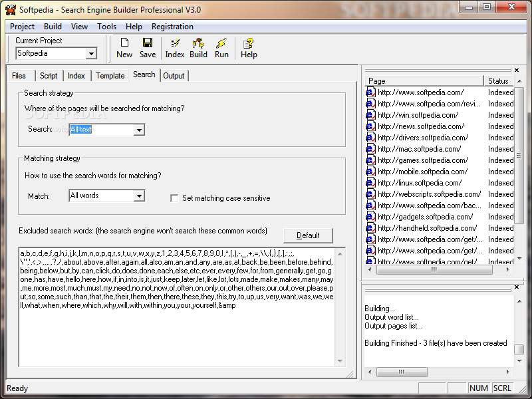This screenshot has width=532, height=399.
Task: Click down arrow of page list scrollbar
Action: click(x=519, y=259)
